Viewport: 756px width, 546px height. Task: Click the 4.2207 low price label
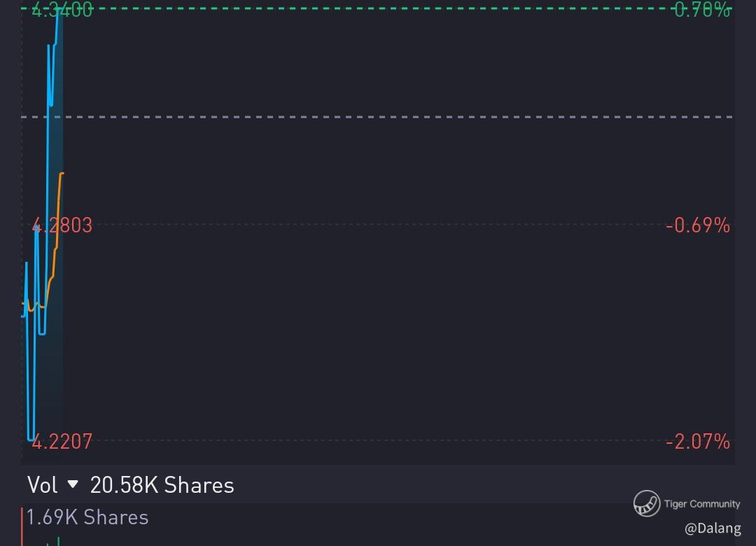coord(63,442)
